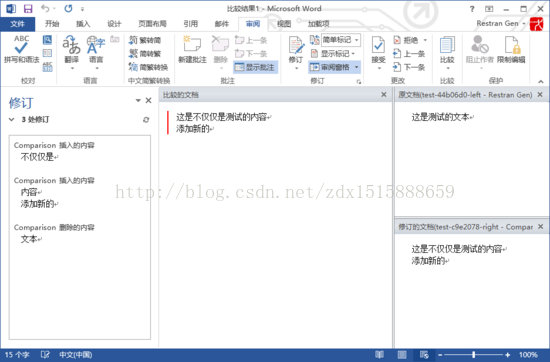
Task: Switch to print layout view icon
Action: [402, 355]
